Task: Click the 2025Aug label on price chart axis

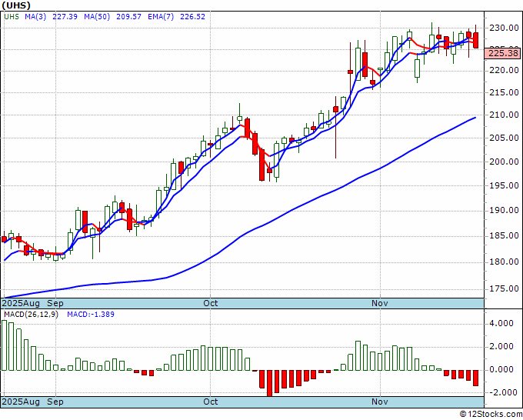Action: pyautogui.click(x=21, y=304)
